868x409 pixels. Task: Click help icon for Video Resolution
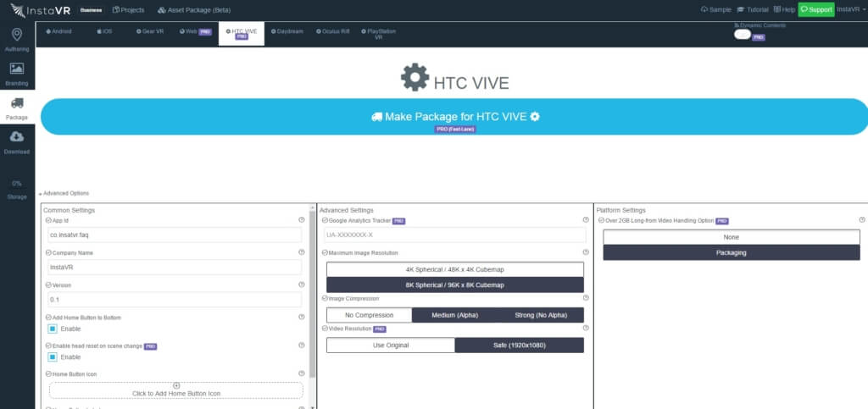point(586,328)
